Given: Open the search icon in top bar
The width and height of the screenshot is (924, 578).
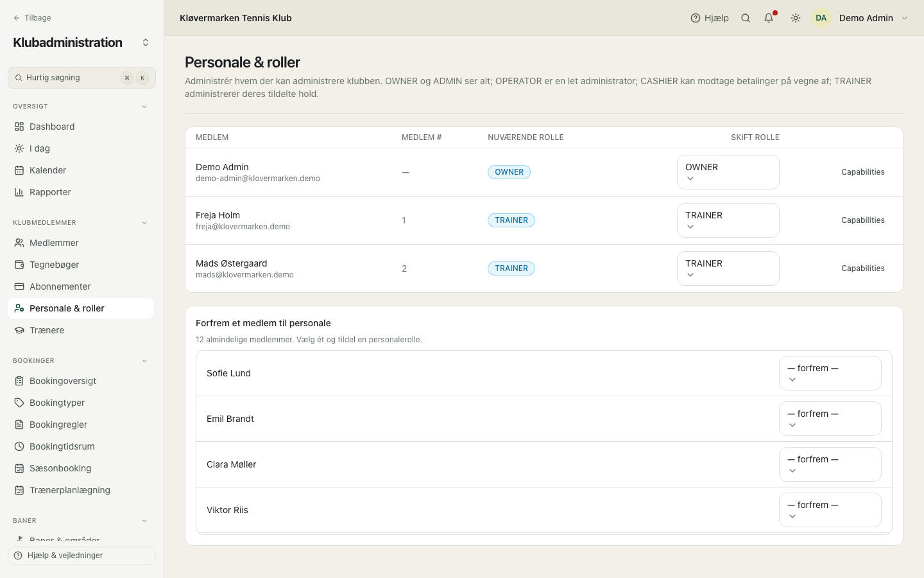Looking at the screenshot, I should (746, 18).
